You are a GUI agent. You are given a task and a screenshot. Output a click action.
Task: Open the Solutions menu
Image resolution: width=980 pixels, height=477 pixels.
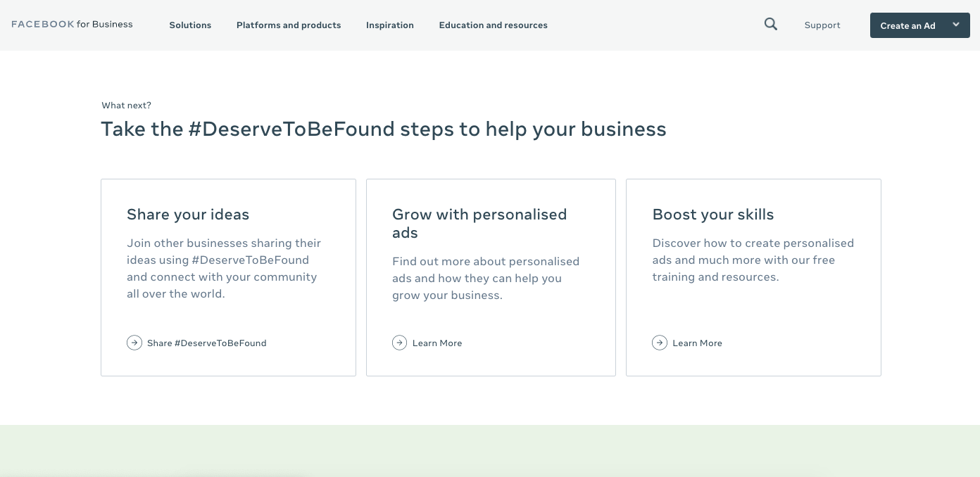click(190, 25)
